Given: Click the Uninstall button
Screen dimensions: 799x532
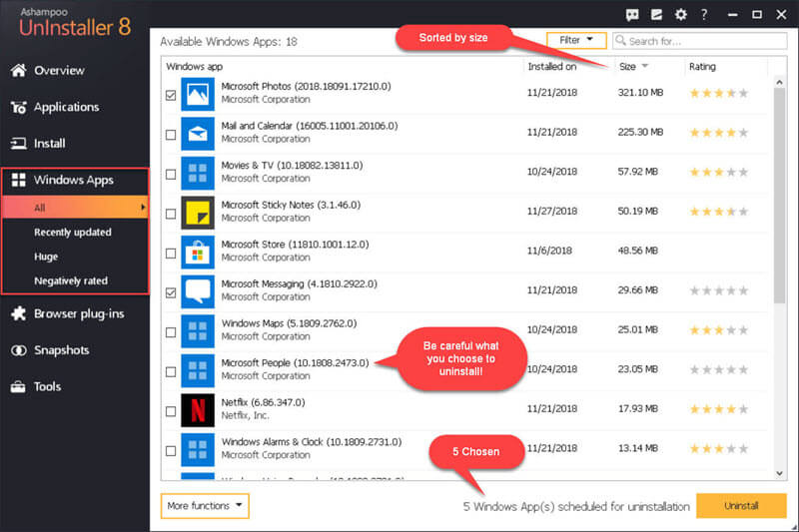Looking at the screenshot, I should coord(741,506).
